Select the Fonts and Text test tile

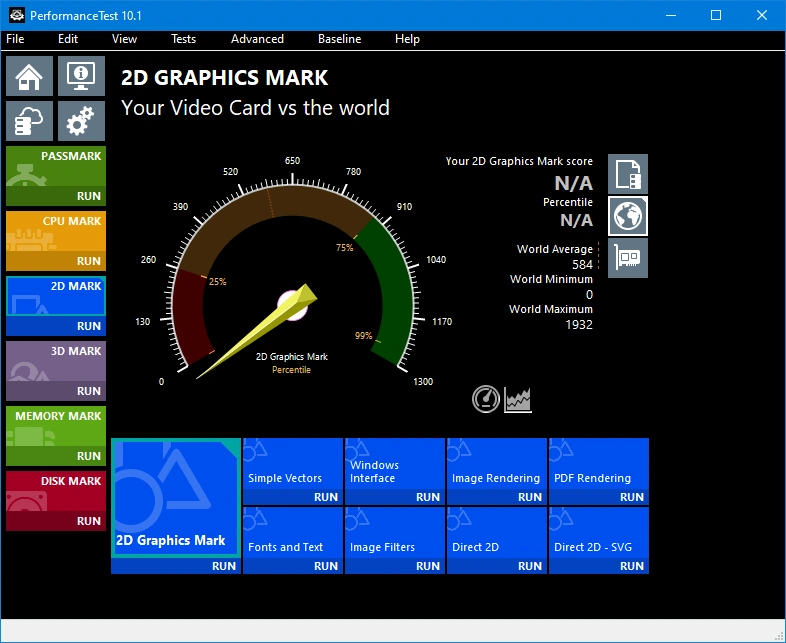click(293, 533)
